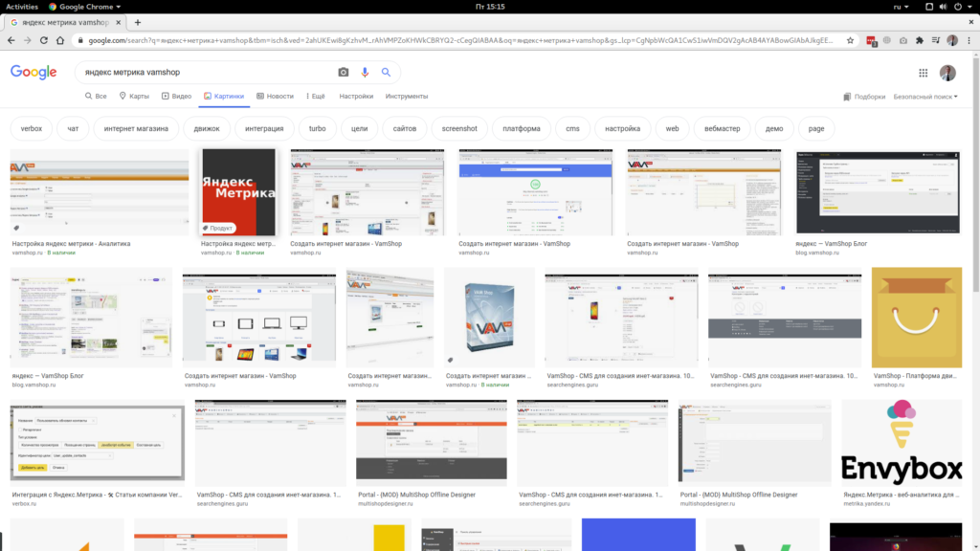The height and width of the screenshot is (551, 980).
Task: Open the media control playlist icon
Action: point(936,40)
